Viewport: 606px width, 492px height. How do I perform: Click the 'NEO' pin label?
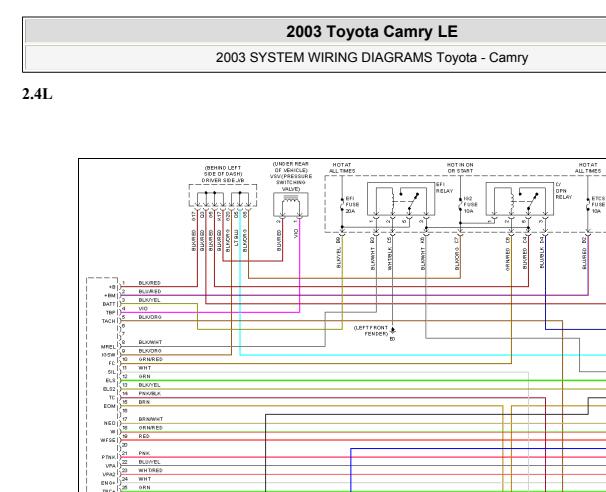tap(110, 423)
